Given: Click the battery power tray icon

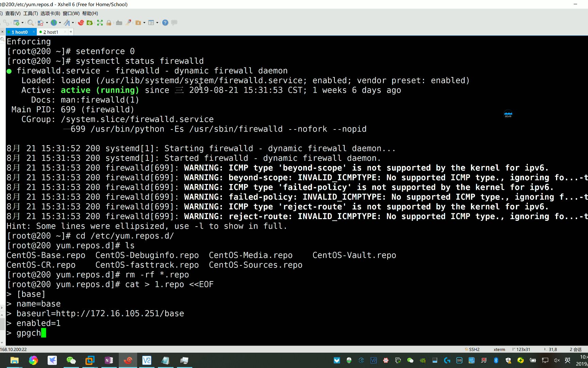Looking at the screenshot, I should pos(533,361).
